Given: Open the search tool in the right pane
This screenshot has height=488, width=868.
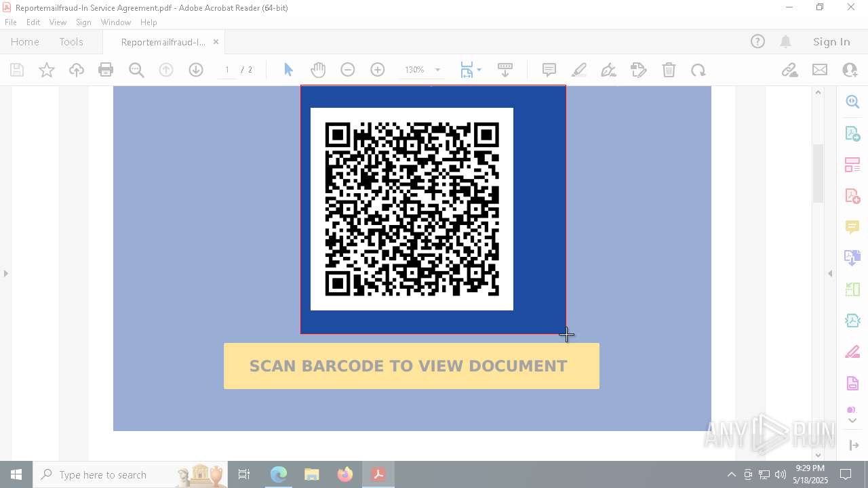Looking at the screenshot, I should pyautogui.click(x=852, y=102).
